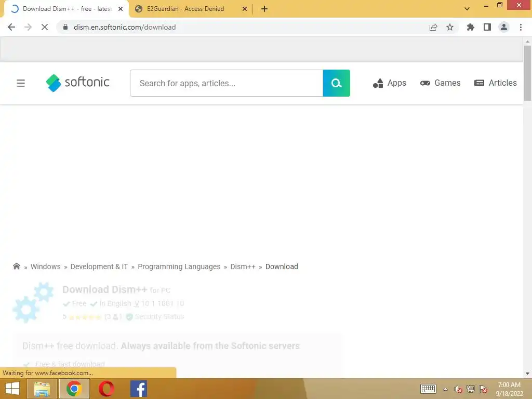Share this page icon in address bar
Viewport: 532px width, 399px height.
coord(433,27)
